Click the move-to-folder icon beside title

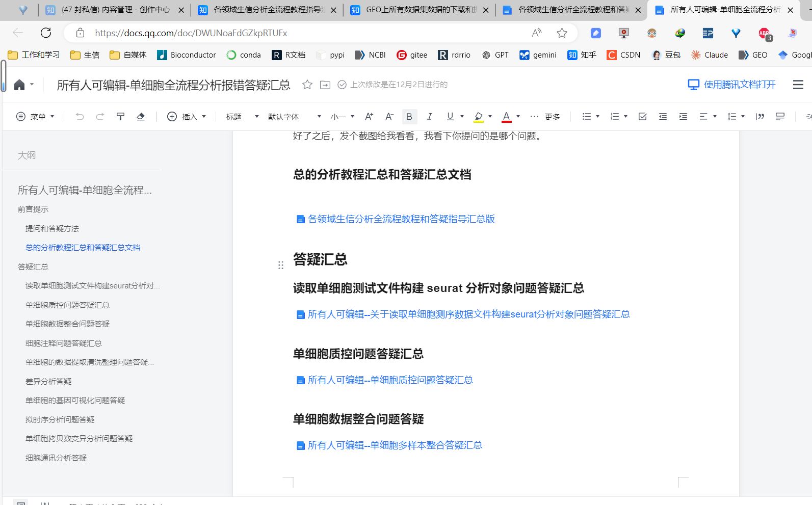(x=325, y=85)
